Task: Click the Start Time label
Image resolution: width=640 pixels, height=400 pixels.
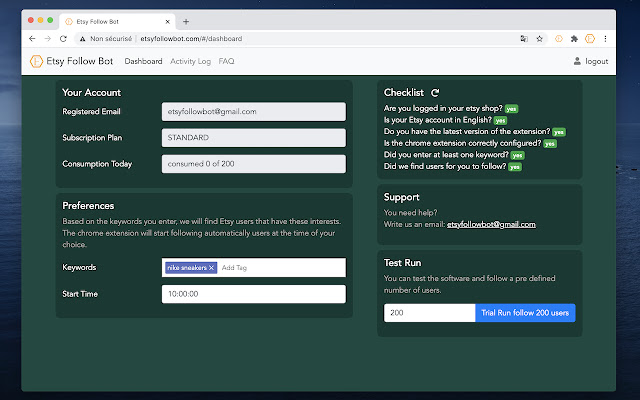Action: [80, 294]
